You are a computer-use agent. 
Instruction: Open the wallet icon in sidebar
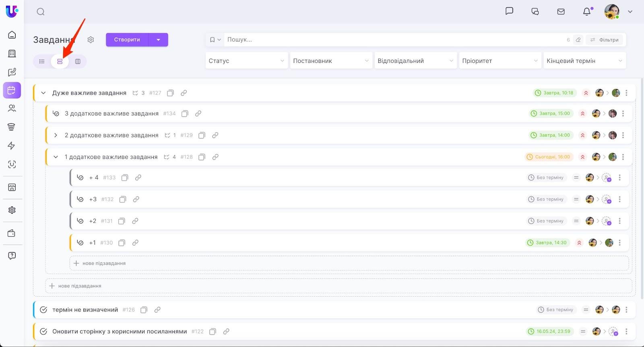(12, 233)
